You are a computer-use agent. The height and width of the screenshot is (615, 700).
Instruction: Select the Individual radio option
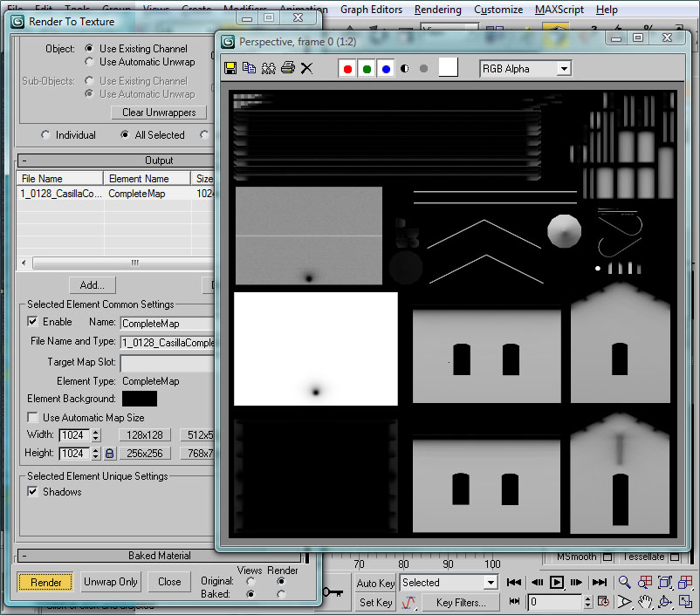point(46,135)
